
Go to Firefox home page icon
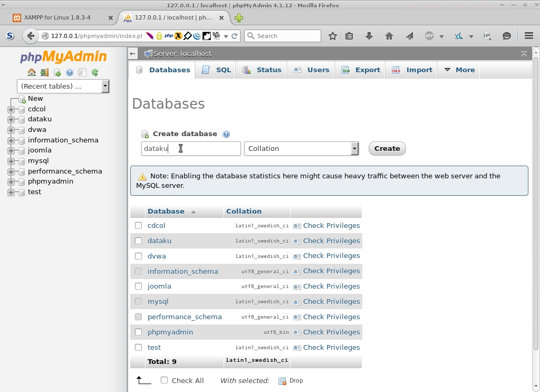click(x=389, y=36)
